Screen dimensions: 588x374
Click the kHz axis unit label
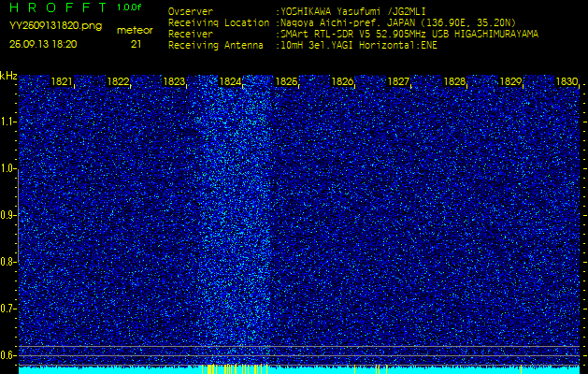pos(8,76)
